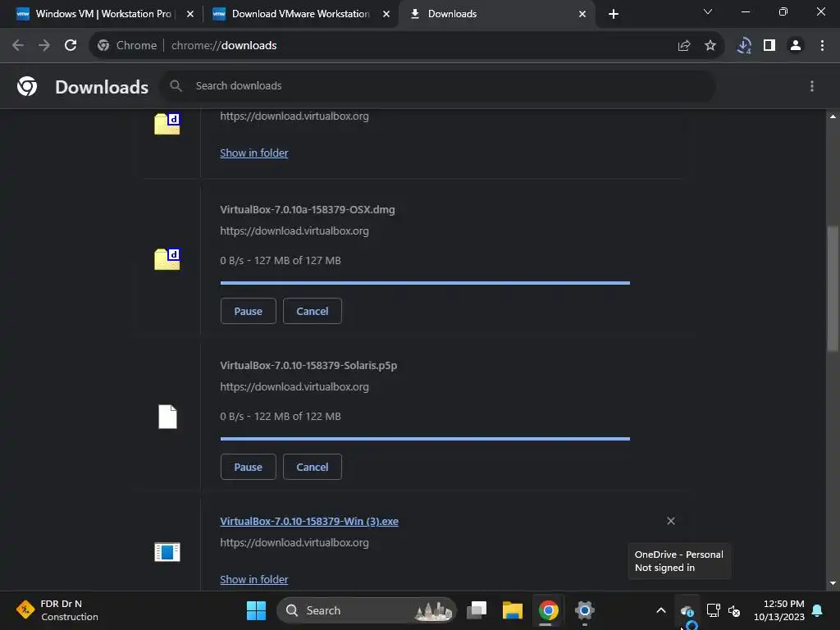Click the scrollbar down arrow

click(x=833, y=583)
